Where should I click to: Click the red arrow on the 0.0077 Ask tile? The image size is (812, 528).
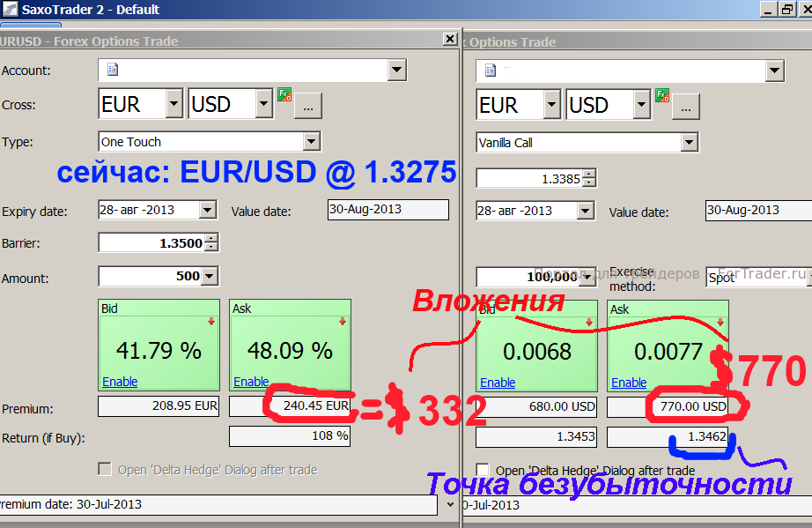point(720,322)
